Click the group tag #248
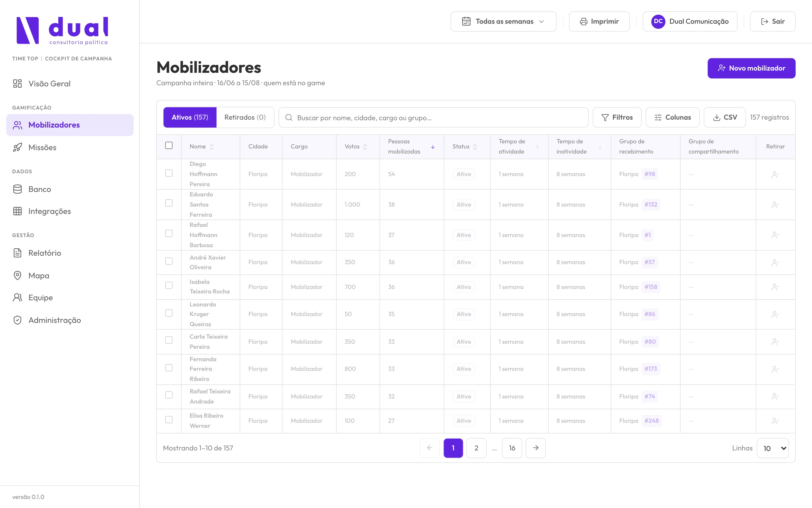 651,421
